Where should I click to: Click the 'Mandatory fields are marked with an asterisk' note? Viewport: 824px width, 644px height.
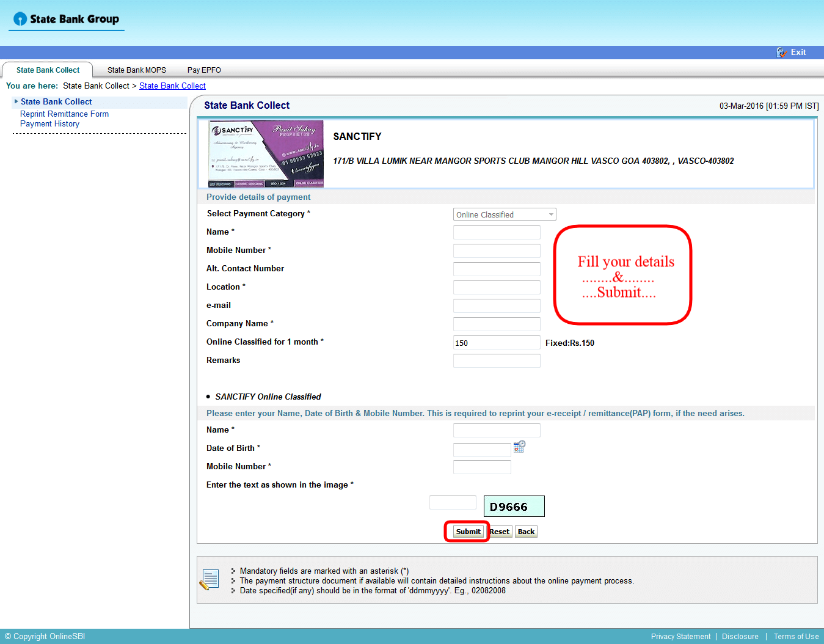pos(324,571)
